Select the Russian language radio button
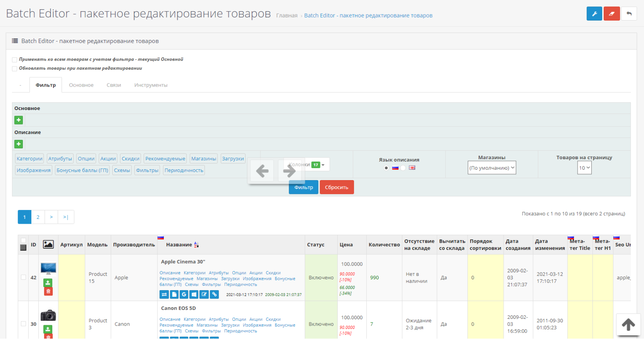This screenshot has width=644, height=339. (386, 168)
